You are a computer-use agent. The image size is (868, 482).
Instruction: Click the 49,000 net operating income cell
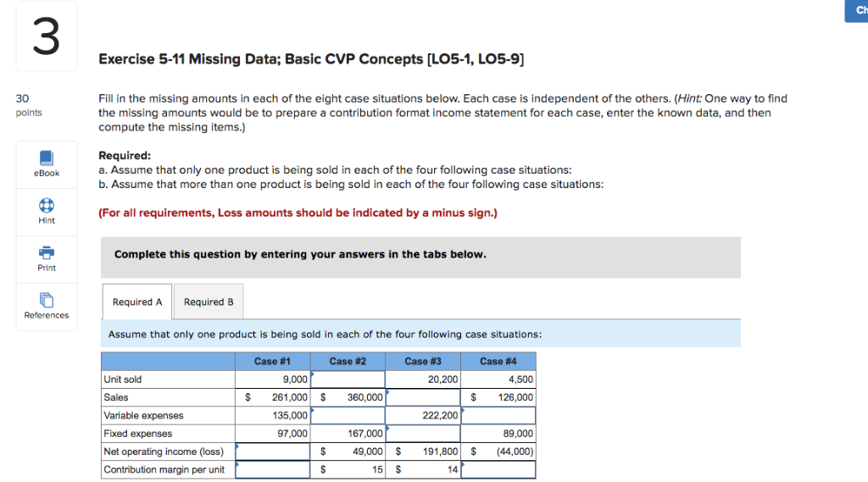pos(348,452)
